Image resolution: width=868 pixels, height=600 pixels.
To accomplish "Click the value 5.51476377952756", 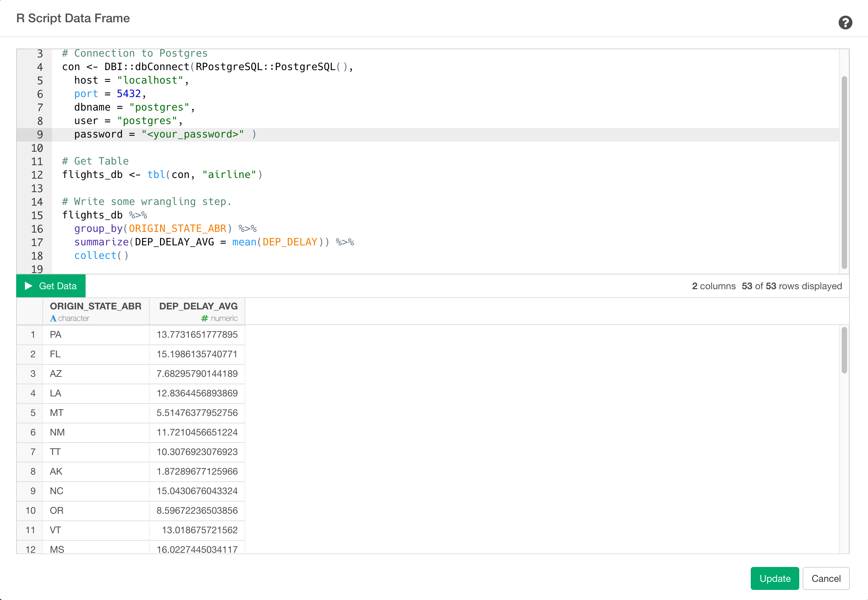I will (197, 413).
